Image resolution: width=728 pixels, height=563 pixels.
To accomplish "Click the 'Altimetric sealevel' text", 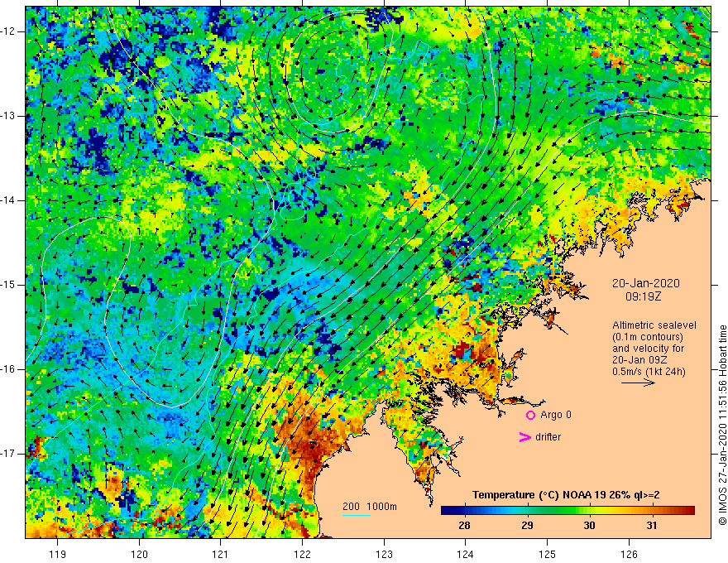I will point(654,325).
